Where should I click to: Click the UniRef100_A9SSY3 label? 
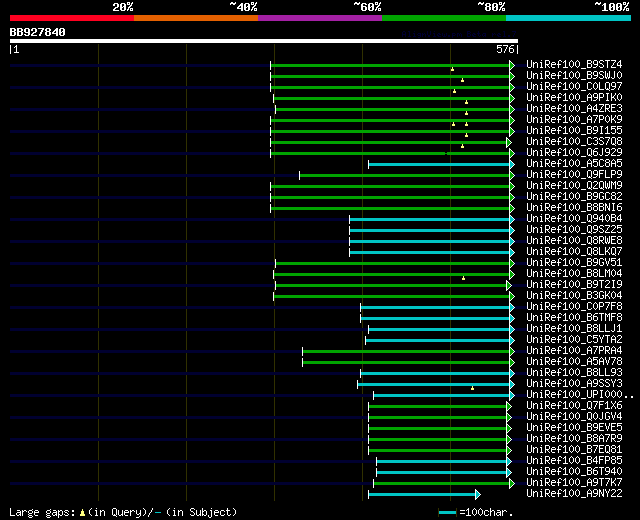574,384
